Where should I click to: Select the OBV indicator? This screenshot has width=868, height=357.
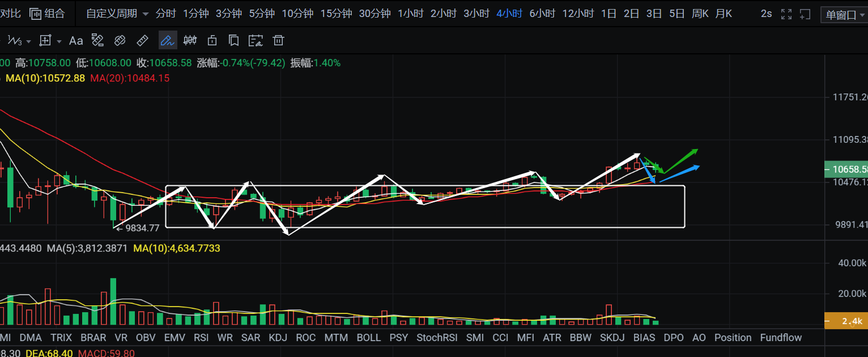[146, 338]
